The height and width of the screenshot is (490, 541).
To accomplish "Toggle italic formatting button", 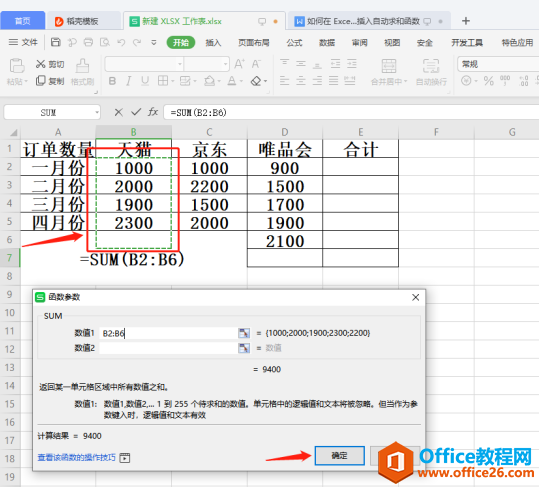I will tap(128, 81).
